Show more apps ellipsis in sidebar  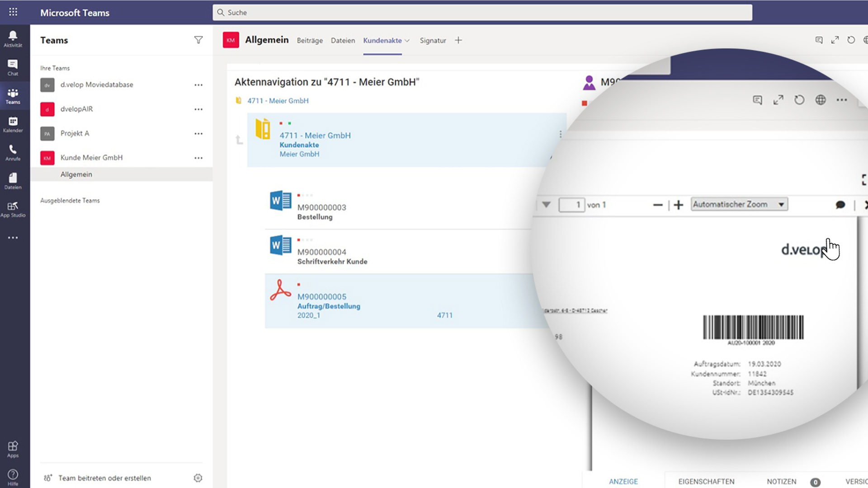point(13,238)
